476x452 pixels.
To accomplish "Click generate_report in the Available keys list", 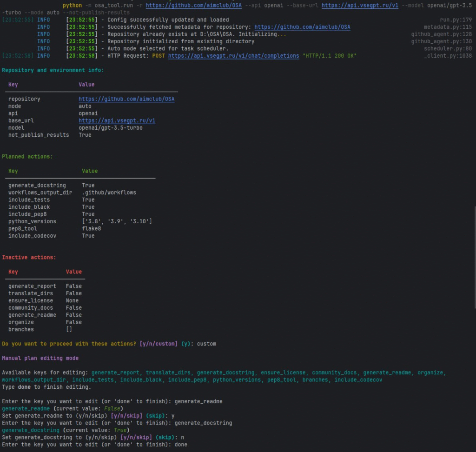I will (x=117, y=372).
